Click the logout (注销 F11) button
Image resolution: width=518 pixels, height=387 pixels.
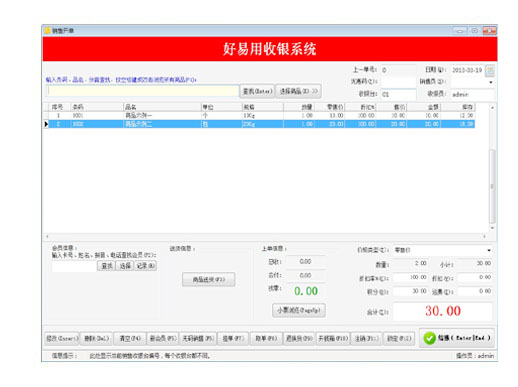[x=367, y=339]
